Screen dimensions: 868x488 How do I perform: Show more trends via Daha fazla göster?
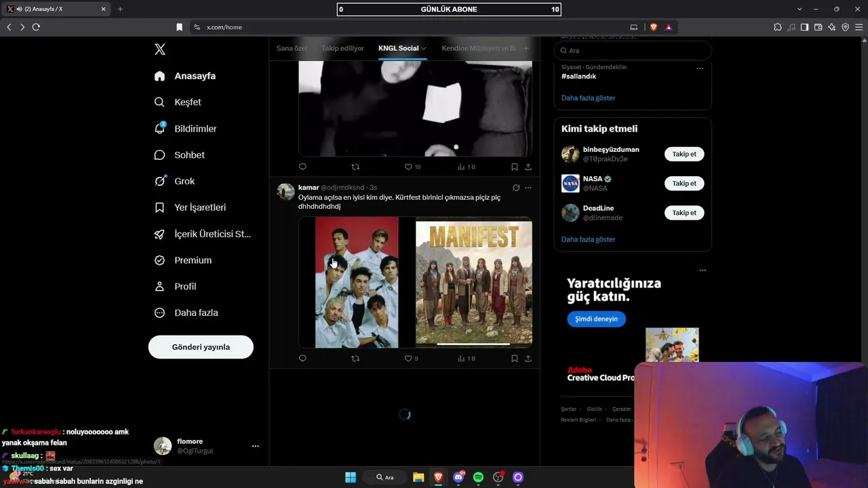point(588,98)
